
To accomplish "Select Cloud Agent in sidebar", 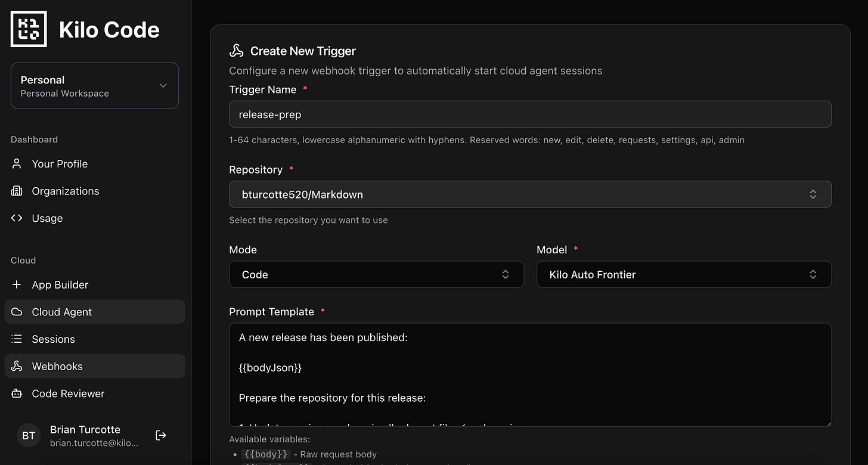I will tap(95, 312).
